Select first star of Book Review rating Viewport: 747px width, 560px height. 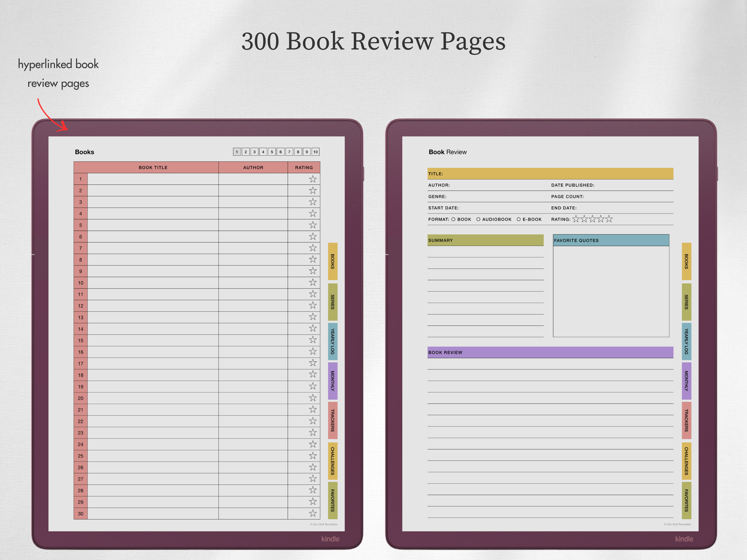576,219
